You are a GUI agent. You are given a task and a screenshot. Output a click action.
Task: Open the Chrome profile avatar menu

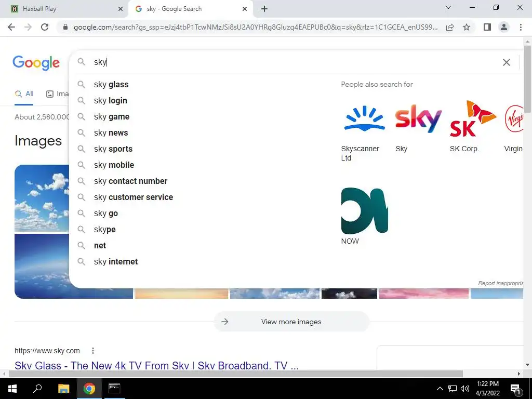pyautogui.click(x=504, y=27)
